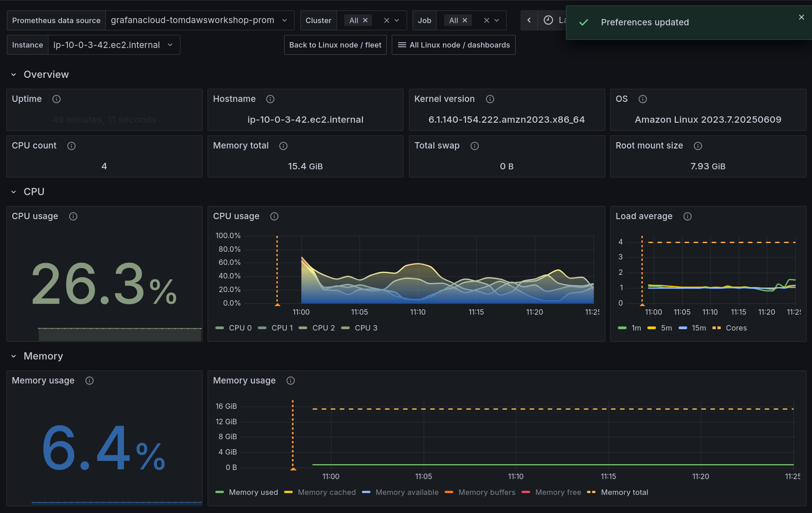
Task: Collapse the Overview row section
Action: click(x=14, y=75)
